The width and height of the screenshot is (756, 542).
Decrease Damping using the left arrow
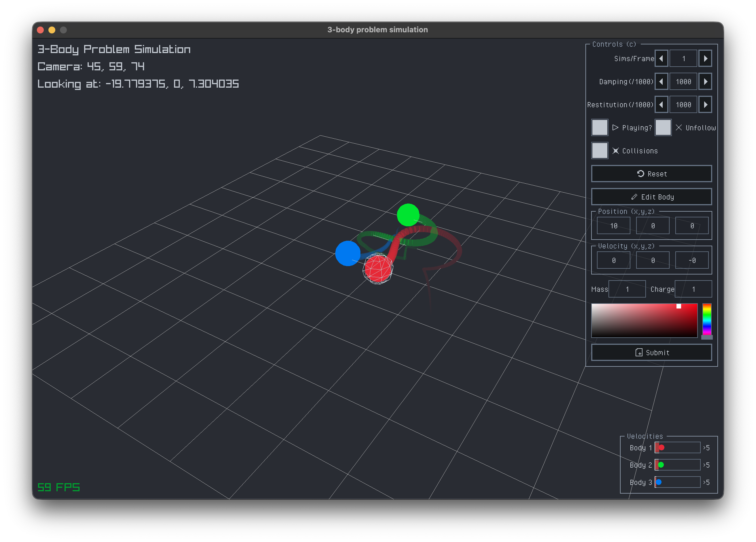pyautogui.click(x=662, y=81)
